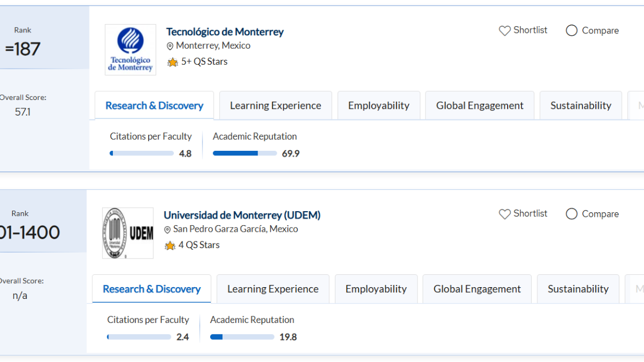Click the Academic Reputation score bar showing 69.9

[244, 153]
